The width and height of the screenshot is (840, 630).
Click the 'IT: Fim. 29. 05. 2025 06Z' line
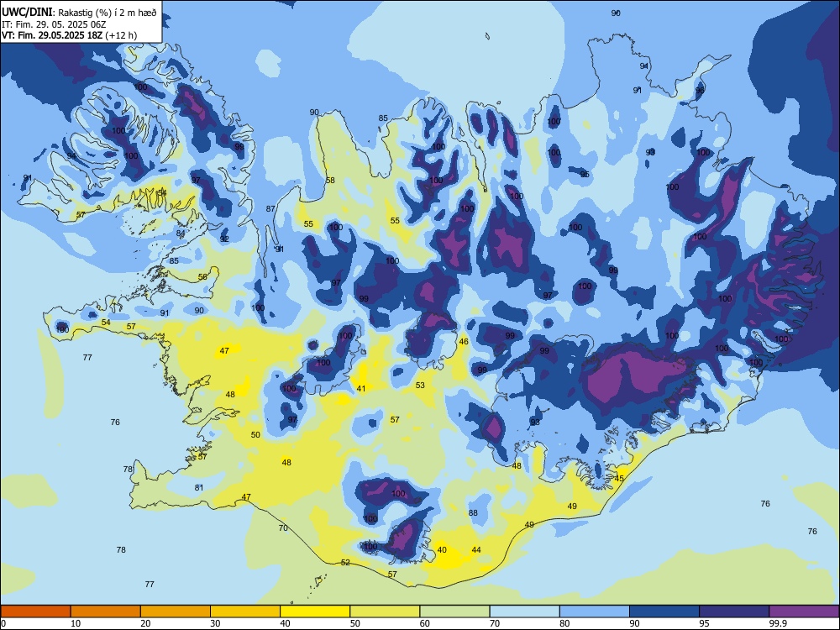[x=54, y=24]
